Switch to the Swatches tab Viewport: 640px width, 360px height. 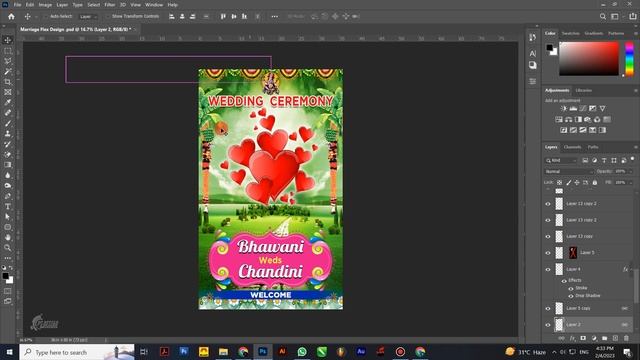click(570, 33)
